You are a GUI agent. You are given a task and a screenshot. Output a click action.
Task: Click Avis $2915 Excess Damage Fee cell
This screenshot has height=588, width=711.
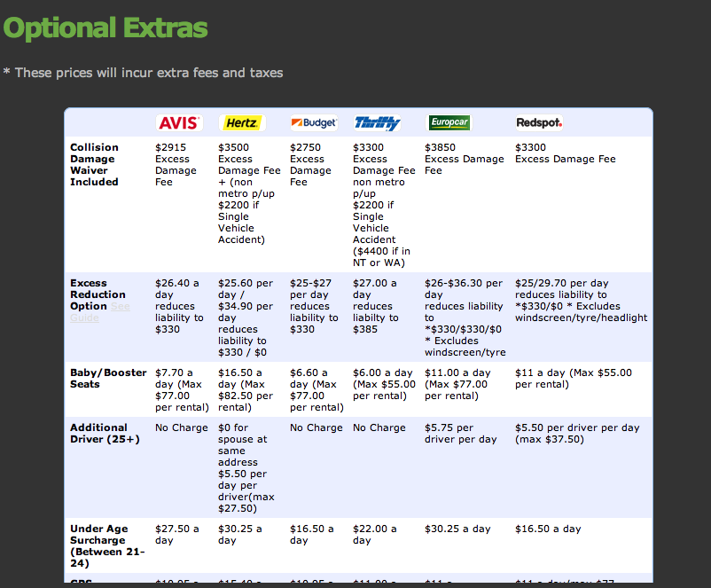[176, 164]
